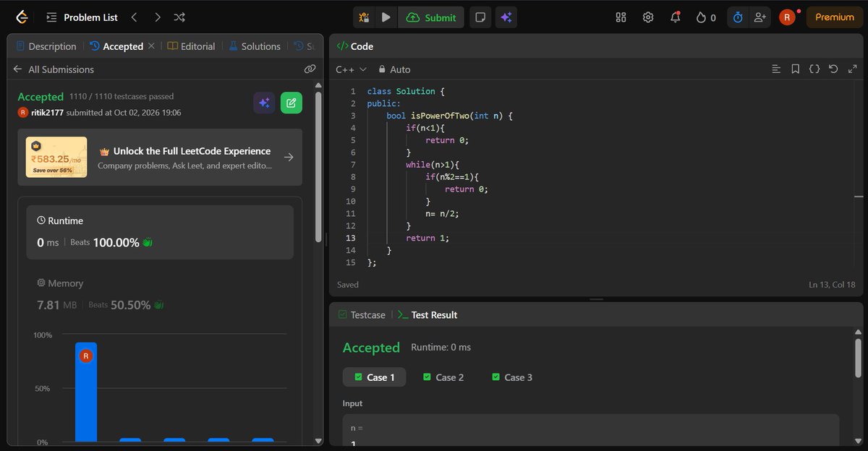
Task: Open the settings gear icon
Action: (648, 17)
